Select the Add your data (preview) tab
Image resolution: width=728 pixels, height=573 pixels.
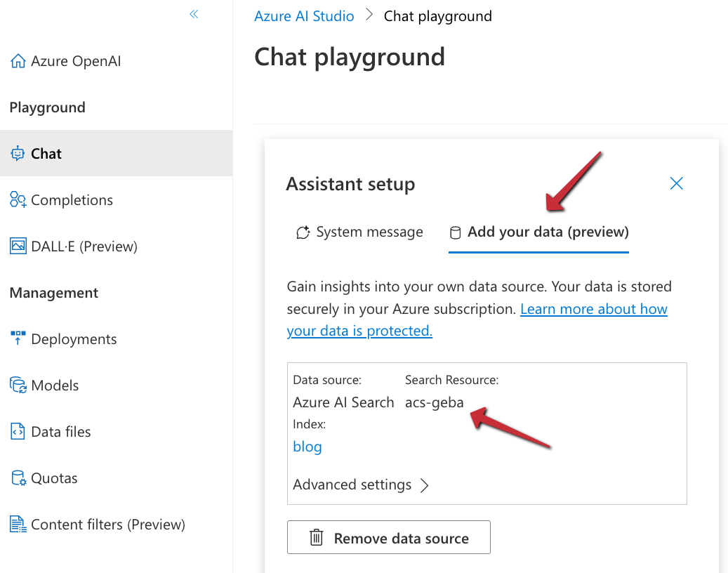pyautogui.click(x=539, y=232)
